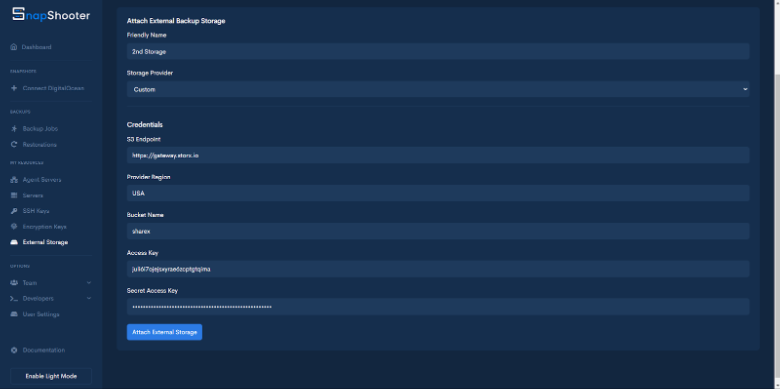This screenshot has width=780, height=389.
Task: Open the Storage Provider dropdown
Action: [x=438, y=90]
